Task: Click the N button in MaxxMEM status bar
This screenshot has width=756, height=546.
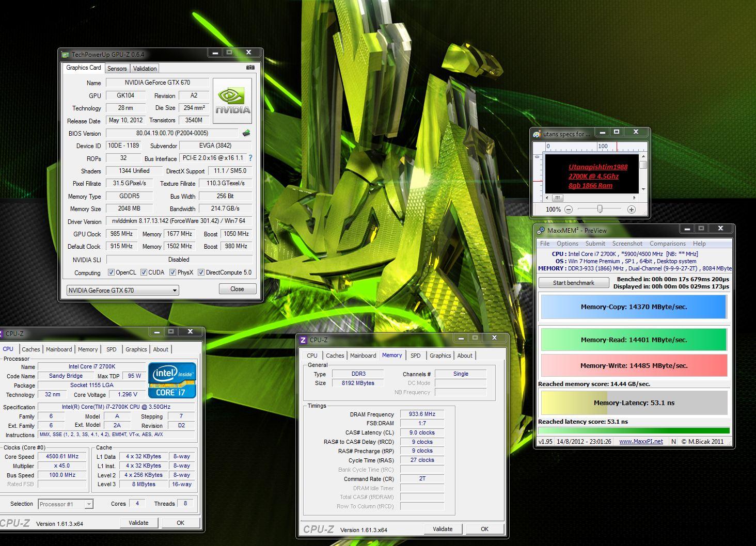Action: 673,441
